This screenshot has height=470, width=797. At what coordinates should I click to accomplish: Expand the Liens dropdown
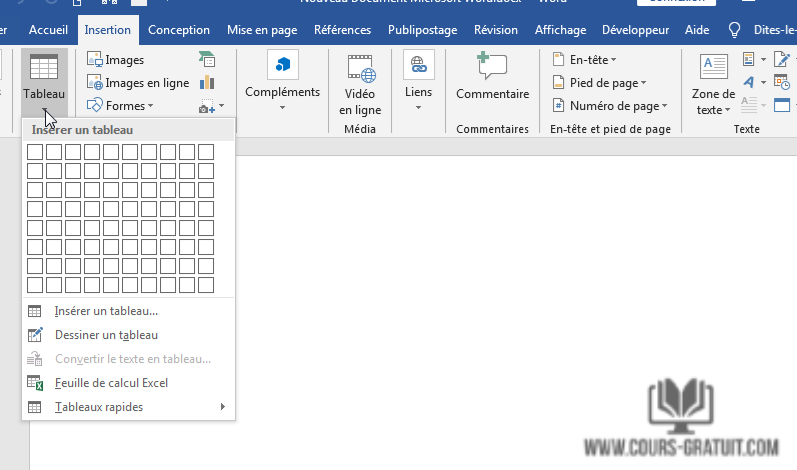pos(418,80)
